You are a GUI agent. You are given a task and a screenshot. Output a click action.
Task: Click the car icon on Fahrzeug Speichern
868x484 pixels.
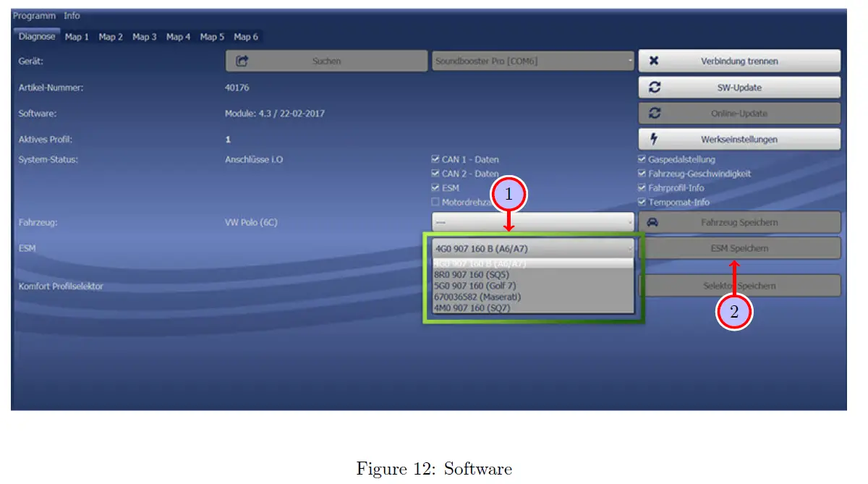pos(652,222)
